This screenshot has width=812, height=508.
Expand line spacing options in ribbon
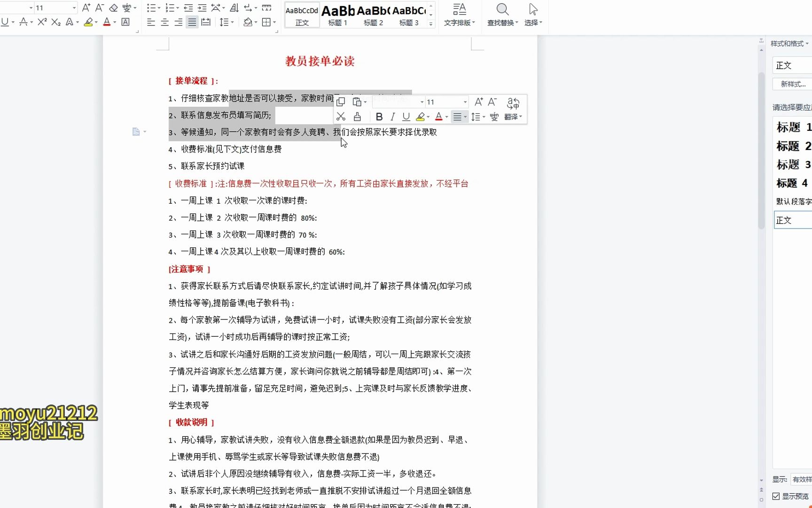[x=232, y=22]
